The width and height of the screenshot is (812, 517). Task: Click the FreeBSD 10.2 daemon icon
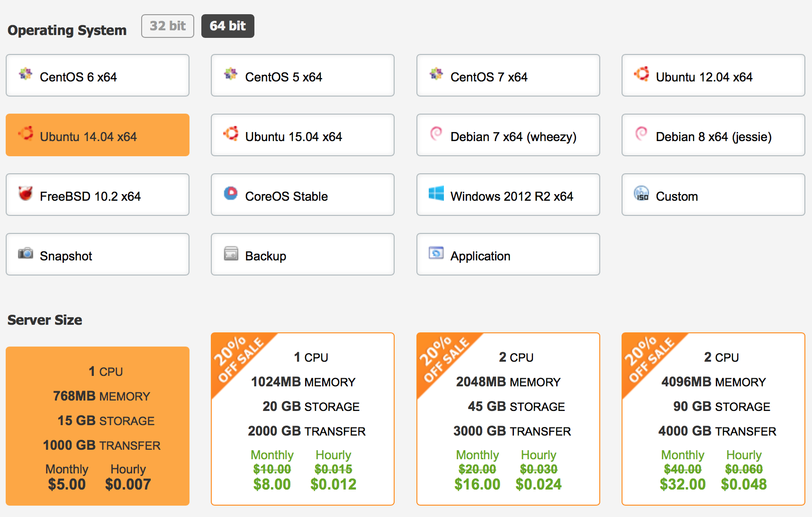26,193
